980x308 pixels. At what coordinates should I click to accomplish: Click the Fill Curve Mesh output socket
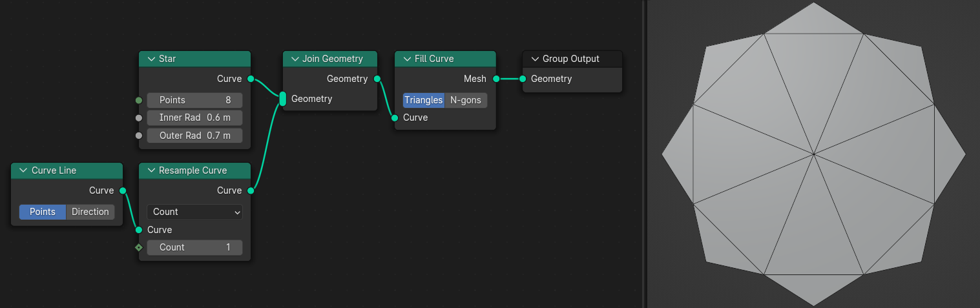(496, 79)
